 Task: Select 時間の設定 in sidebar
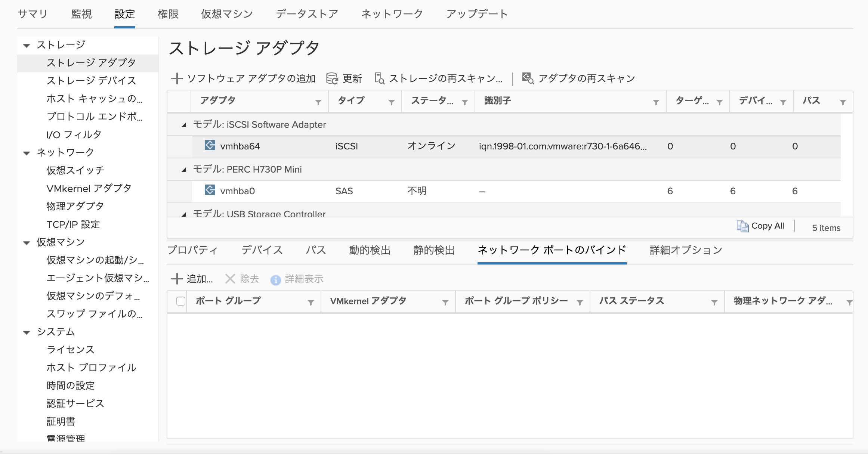71,386
